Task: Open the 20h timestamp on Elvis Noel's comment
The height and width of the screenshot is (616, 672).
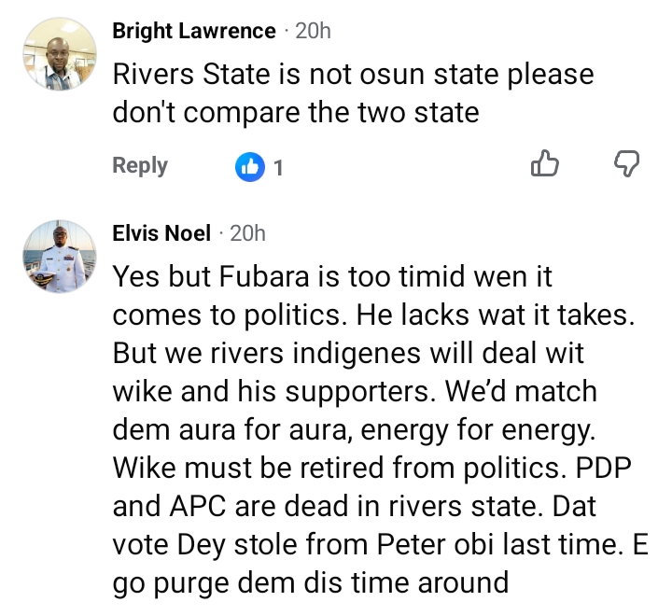Action: point(247,233)
